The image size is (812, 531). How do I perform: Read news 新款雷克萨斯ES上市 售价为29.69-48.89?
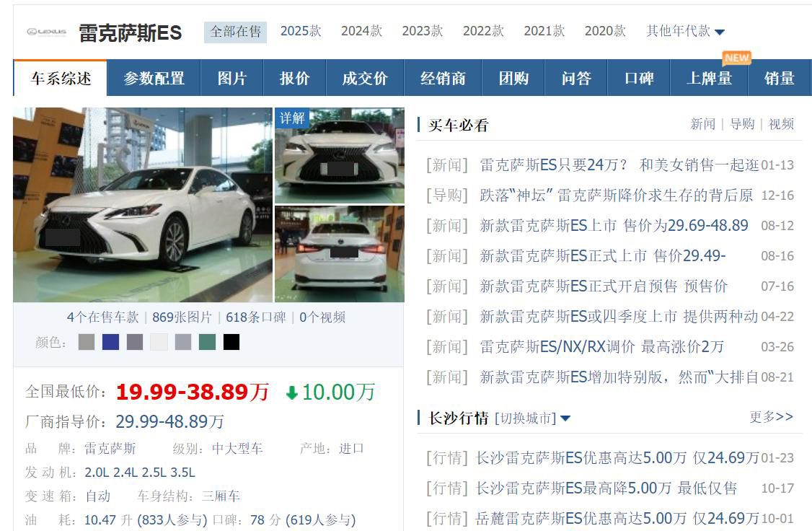click(614, 225)
